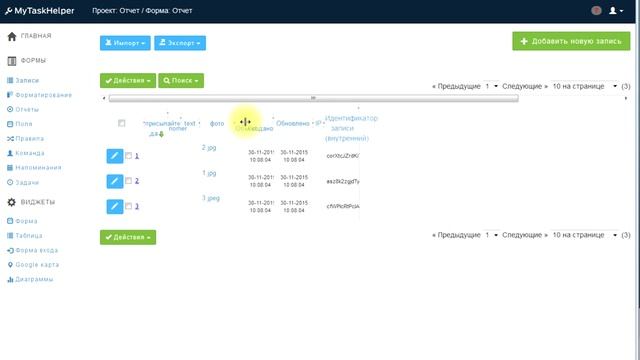Click the scrollbar left arrow

(104, 98)
